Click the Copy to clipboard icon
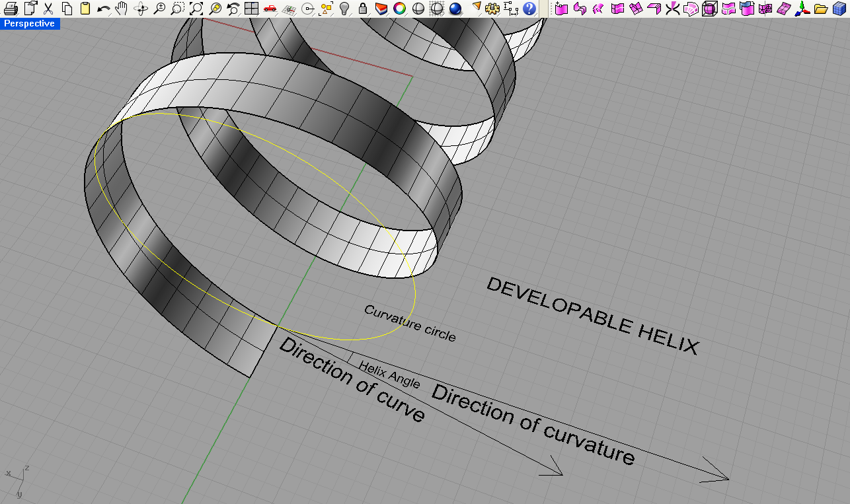Image resolution: width=850 pixels, height=504 pixels. (66, 8)
